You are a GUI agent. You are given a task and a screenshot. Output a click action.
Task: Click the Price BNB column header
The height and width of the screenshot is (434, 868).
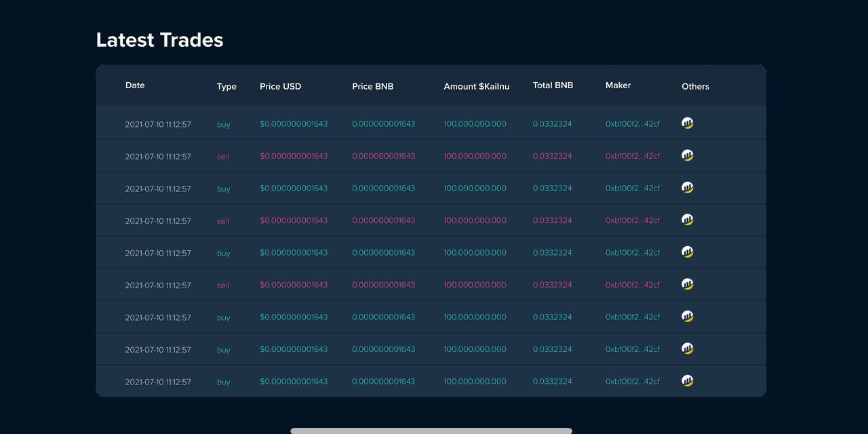pos(372,87)
